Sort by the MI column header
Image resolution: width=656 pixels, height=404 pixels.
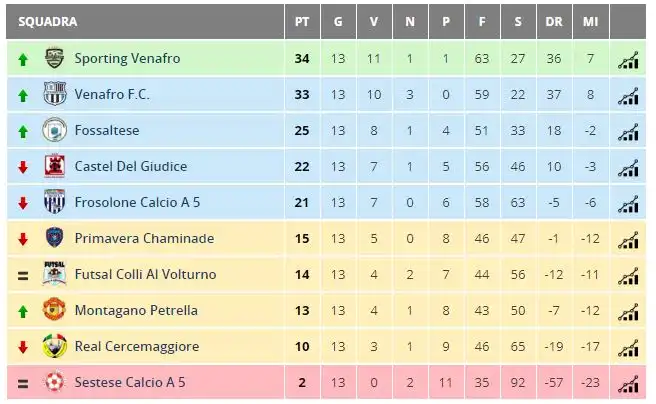point(590,22)
